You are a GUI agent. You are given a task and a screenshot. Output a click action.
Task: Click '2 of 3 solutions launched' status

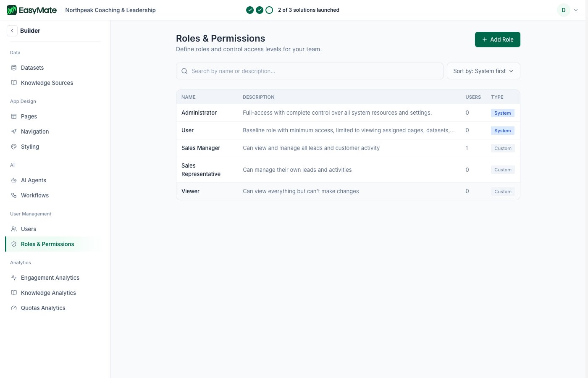309,10
